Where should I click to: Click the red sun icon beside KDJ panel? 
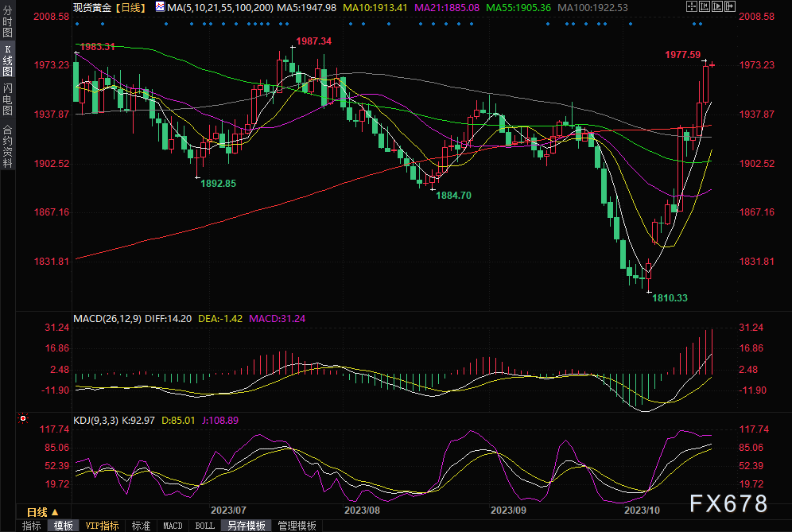[x=22, y=417]
